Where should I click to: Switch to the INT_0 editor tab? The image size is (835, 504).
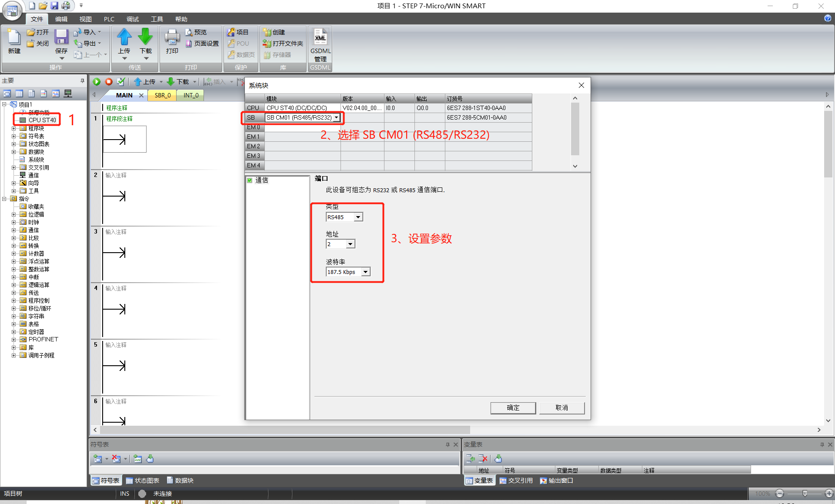tap(191, 95)
